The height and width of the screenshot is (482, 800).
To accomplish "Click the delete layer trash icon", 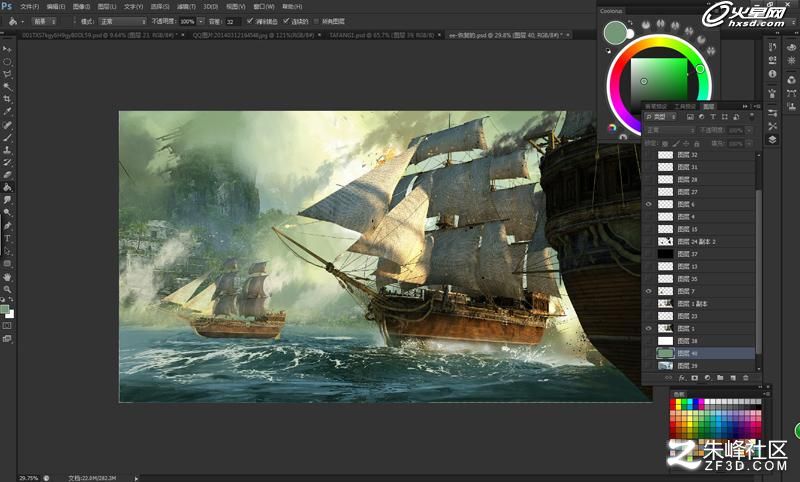I will click(x=746, y=378).
